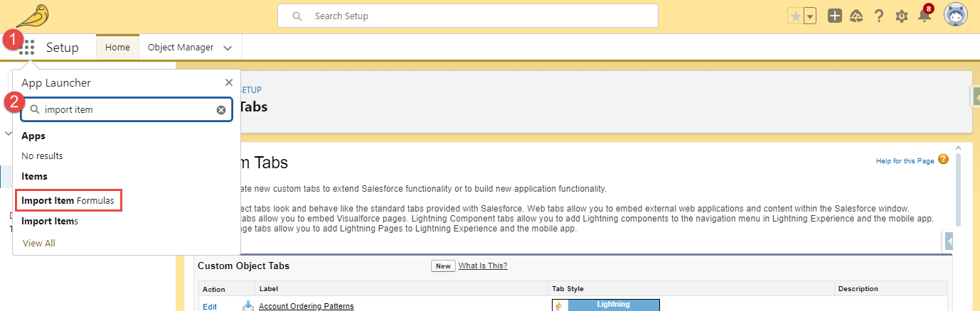Open the App Launcher waffle icon
Screen dimensions: 980x311
[x=28, y=48]
